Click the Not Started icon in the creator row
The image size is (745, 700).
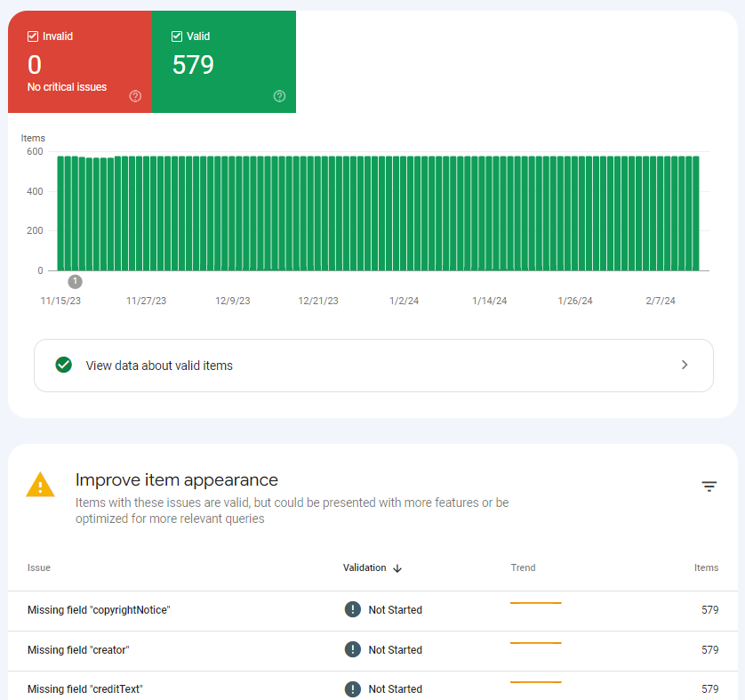[x=355, y=649]
